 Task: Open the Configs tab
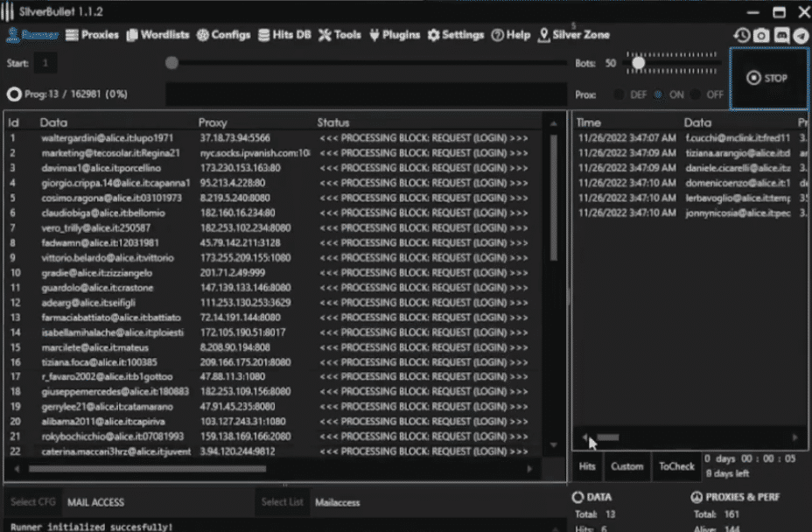[223, 35]
